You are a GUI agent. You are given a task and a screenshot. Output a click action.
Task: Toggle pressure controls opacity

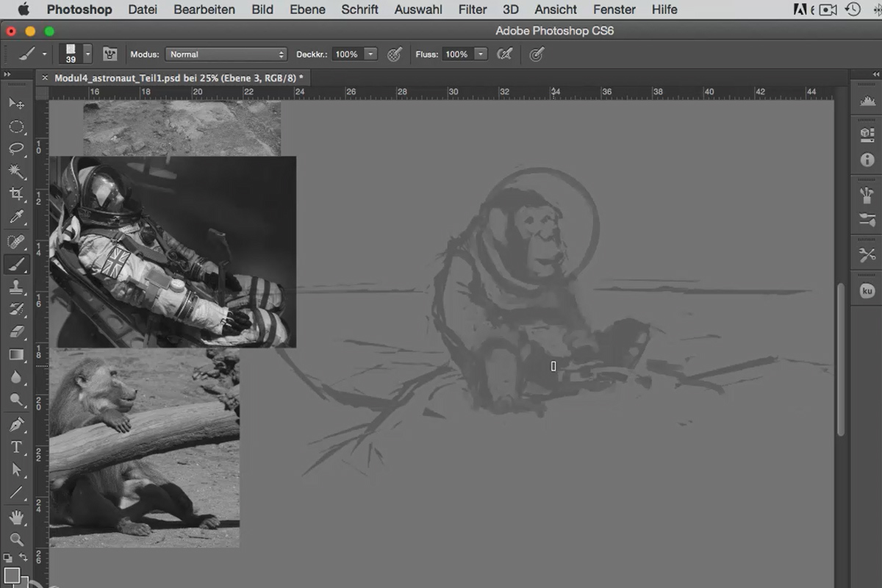[395, 54]
